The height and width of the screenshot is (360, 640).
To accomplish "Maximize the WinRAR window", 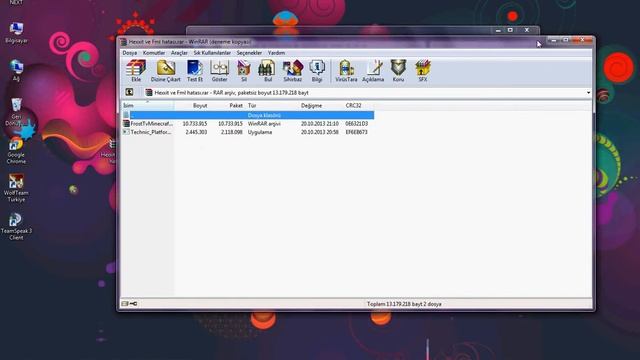I will (566, 40).
